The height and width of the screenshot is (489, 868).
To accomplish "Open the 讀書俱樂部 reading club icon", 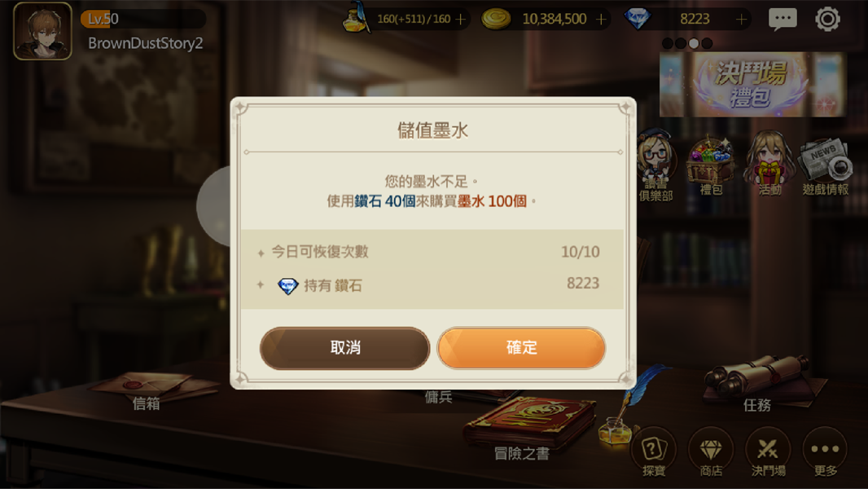I will (655, 166).
